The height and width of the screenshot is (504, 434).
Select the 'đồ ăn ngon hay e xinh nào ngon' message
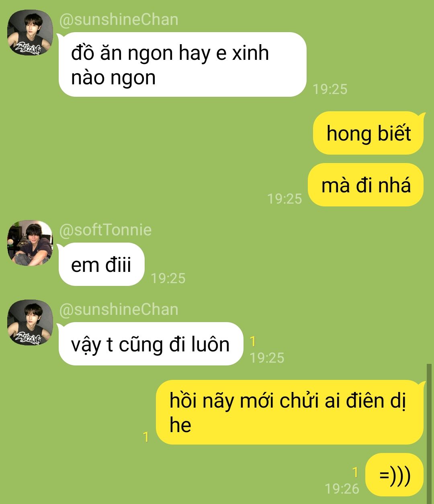(x=182, y=65)
